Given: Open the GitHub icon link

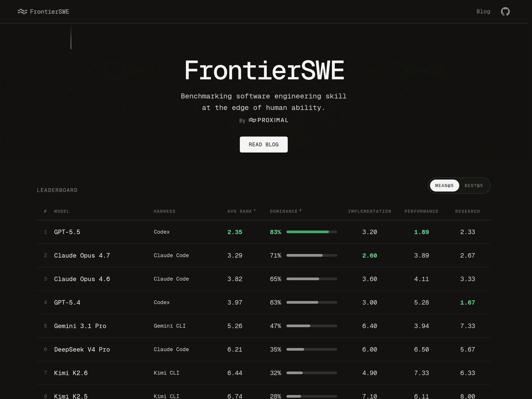Looking at the screenshot, I should (x=505, y=12).
